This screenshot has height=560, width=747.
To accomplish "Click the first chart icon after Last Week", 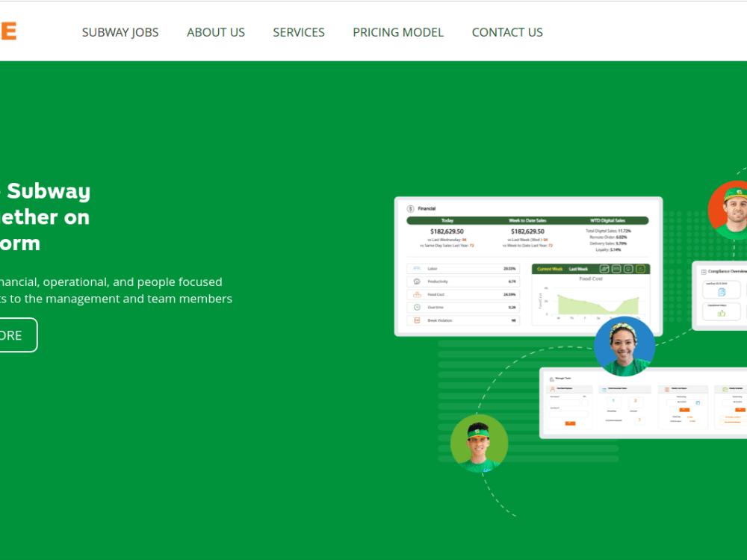I will 604,269.
